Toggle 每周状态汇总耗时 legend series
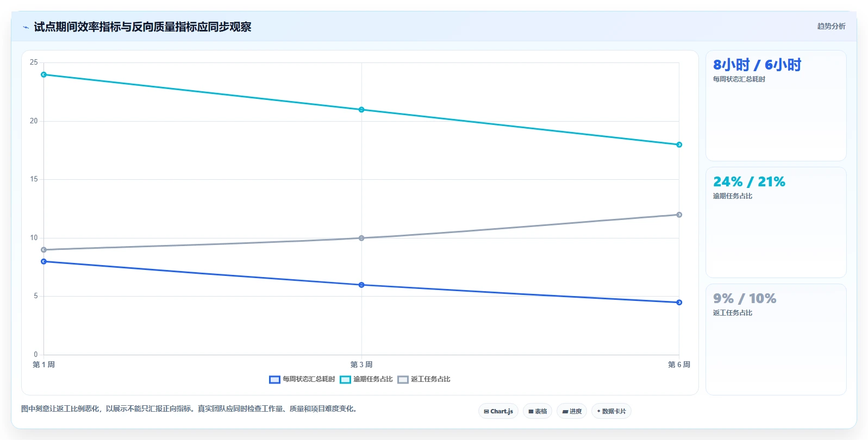This screenshot has width=868, height=440. click(302, 379)
